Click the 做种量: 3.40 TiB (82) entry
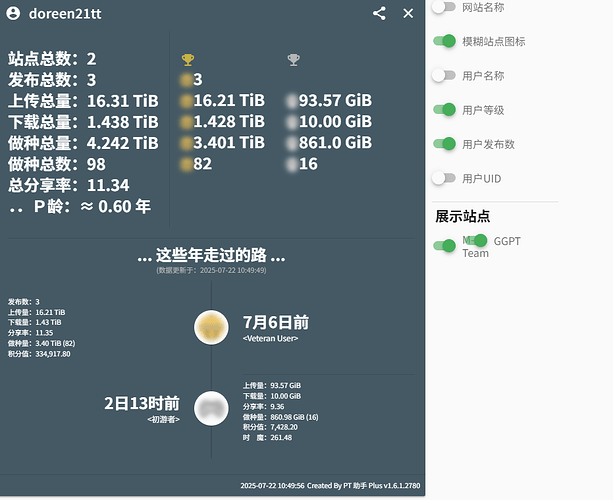Image resolution: width=613 pixels, height=500 pixels. click(x=41, y=344)
